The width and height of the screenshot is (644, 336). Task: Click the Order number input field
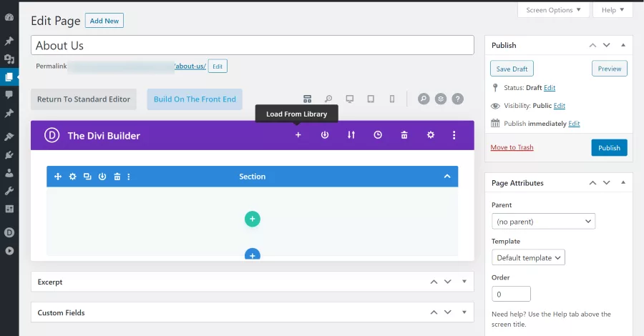[511, 294]
